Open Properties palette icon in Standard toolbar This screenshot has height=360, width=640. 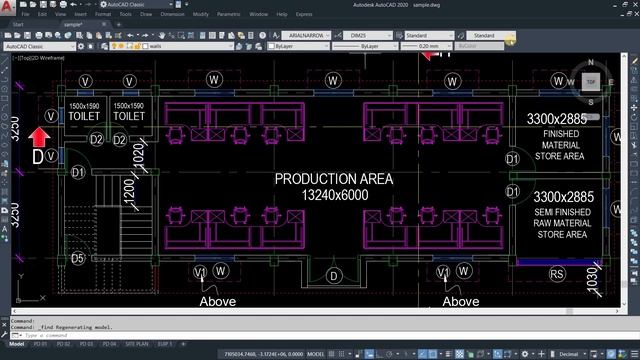coord(202,36)
